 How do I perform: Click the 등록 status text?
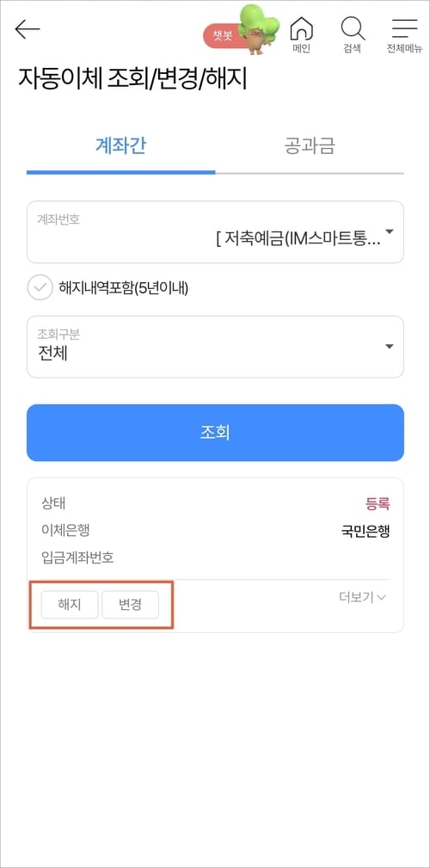378,504
